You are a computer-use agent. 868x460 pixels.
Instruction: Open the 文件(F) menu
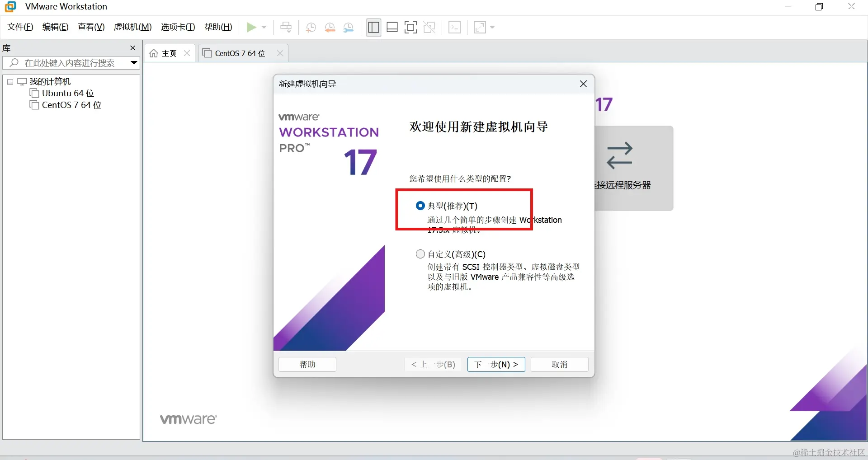point(20,27)
